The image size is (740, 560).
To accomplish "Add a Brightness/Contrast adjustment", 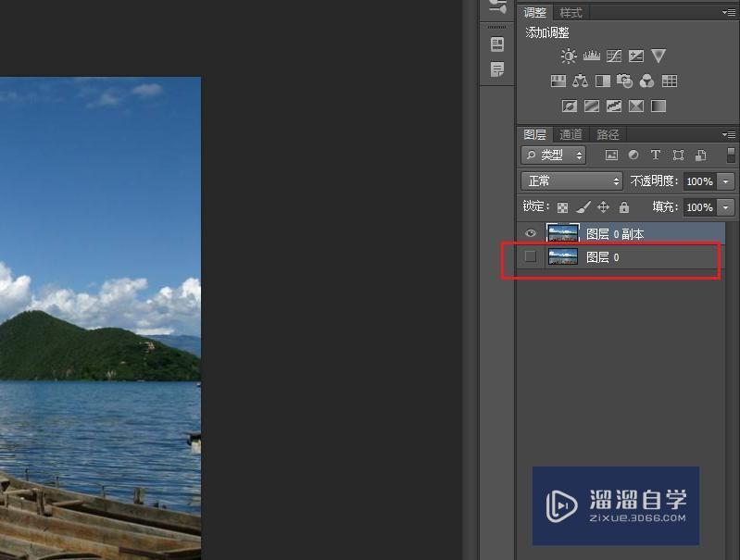I will (x=569, y=56).
